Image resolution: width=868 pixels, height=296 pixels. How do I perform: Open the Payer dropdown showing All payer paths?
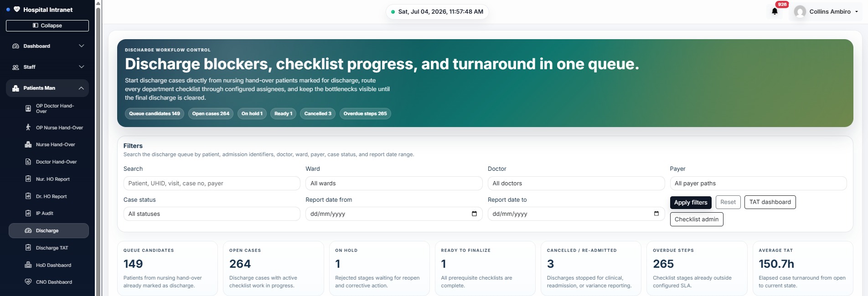click(758, 183)
